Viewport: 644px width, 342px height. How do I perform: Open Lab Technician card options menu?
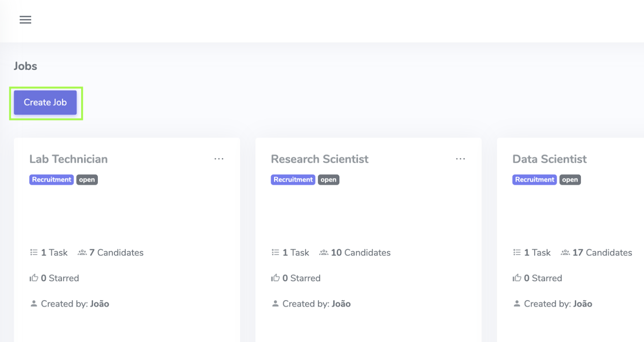pos(219,159)
